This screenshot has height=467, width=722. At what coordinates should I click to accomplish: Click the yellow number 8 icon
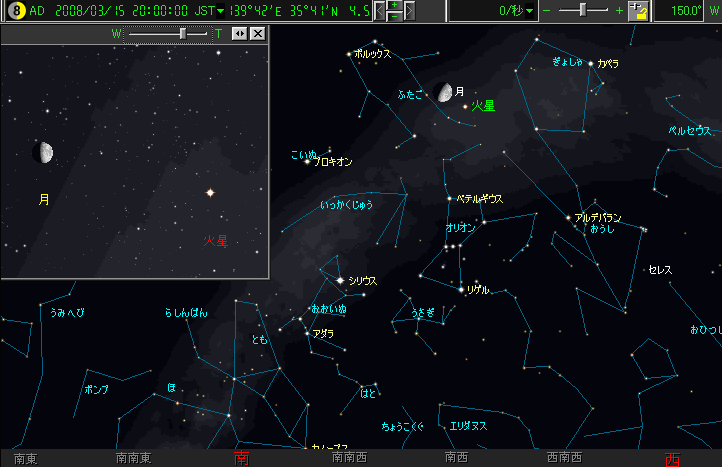[11, 10]
